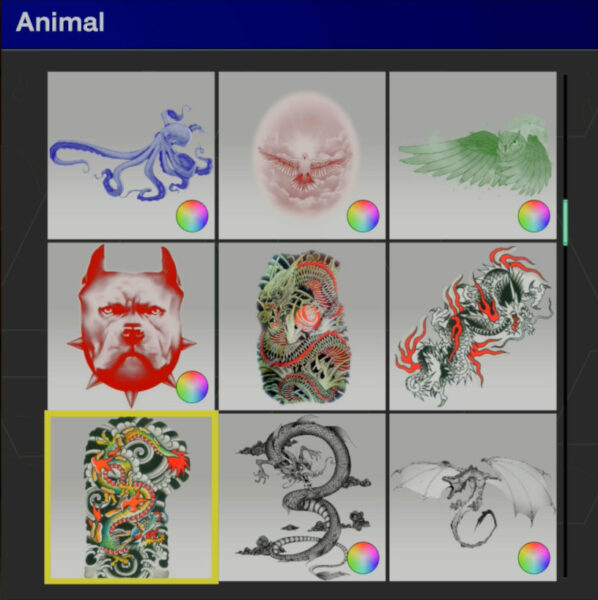
Task: Choose the green and red coiled dragon tattoo
Action: pos(302,326)
